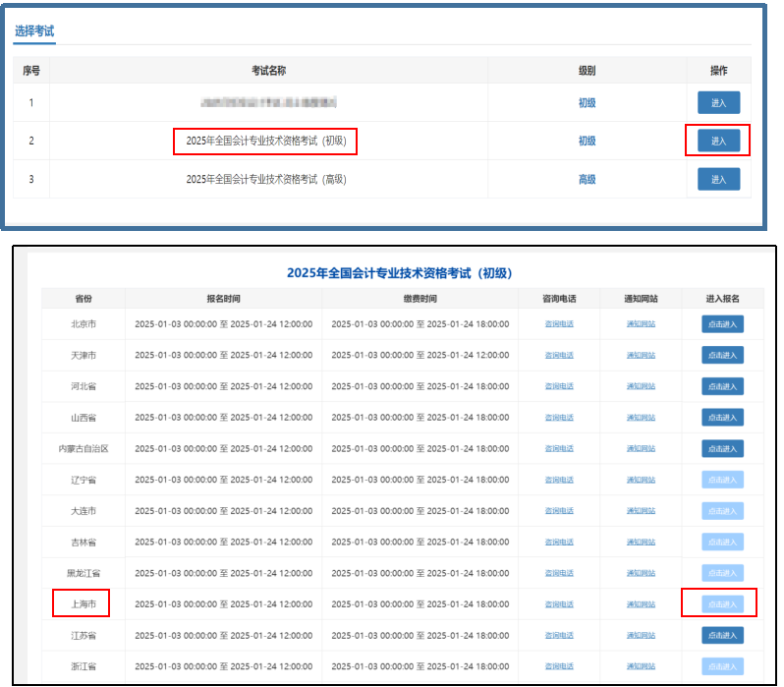The image size is (784, 687).
Task: Open 咨询电话 link for 北京市
Action: tap(559, 323)
